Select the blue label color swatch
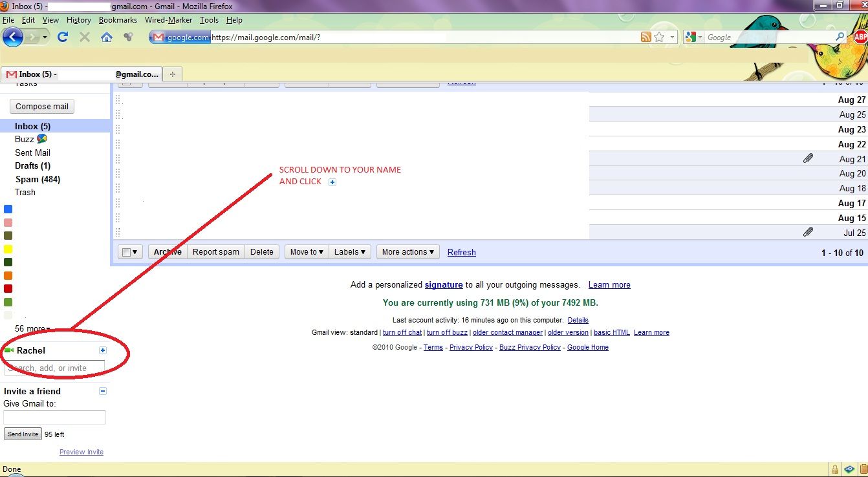 8,209
